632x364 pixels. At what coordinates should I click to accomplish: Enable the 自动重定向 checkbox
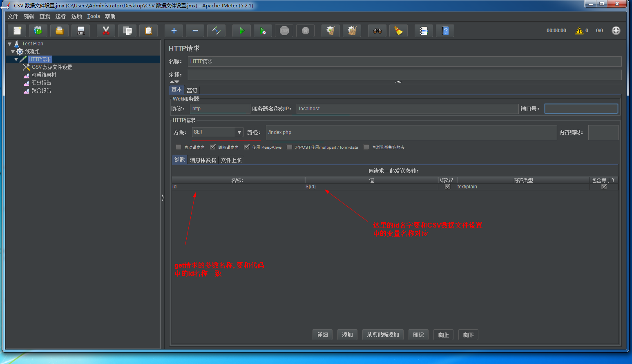[179, 147]
